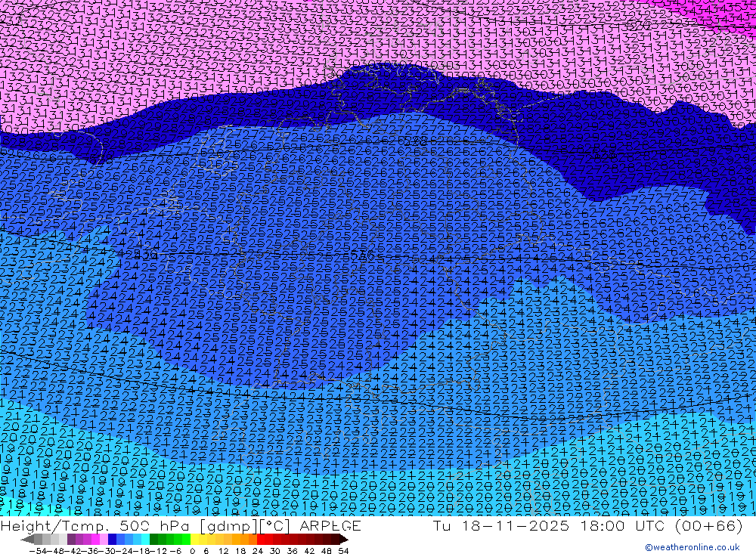
Task: Click the darkest green swatch above -12
Action: click(x=153, y=539)
